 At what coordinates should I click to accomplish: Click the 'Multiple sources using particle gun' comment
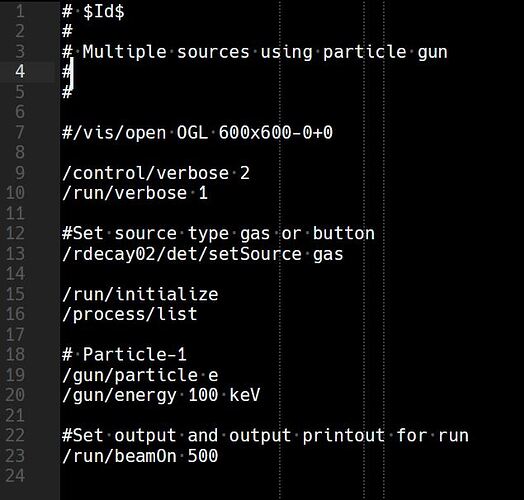[x=265, y=52]
